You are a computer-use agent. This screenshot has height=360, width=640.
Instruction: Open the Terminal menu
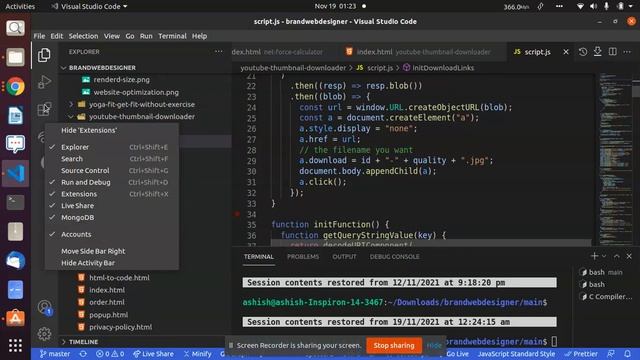[x=172, y=36]
